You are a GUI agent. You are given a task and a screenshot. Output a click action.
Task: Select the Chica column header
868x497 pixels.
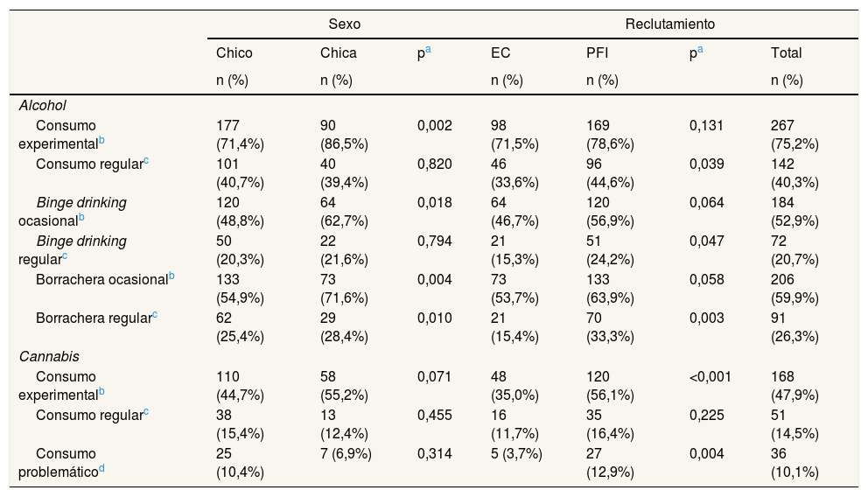pos(338,53)
